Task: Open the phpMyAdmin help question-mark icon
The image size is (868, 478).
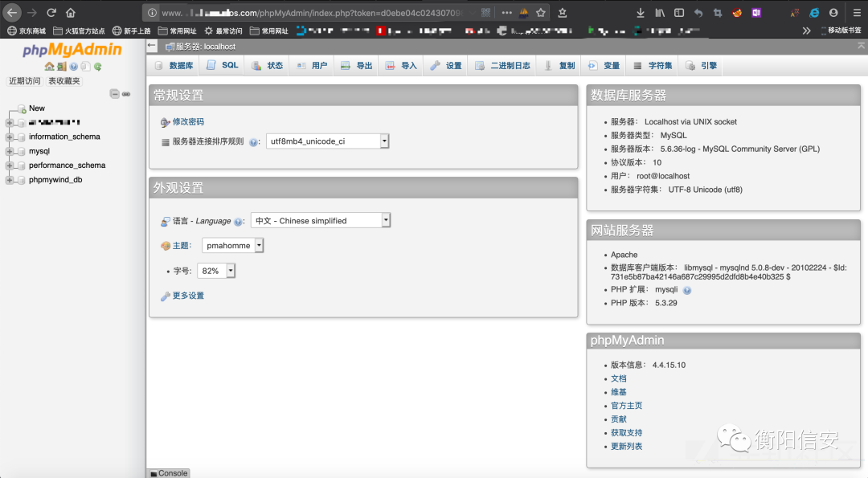Action: point(74,67)
